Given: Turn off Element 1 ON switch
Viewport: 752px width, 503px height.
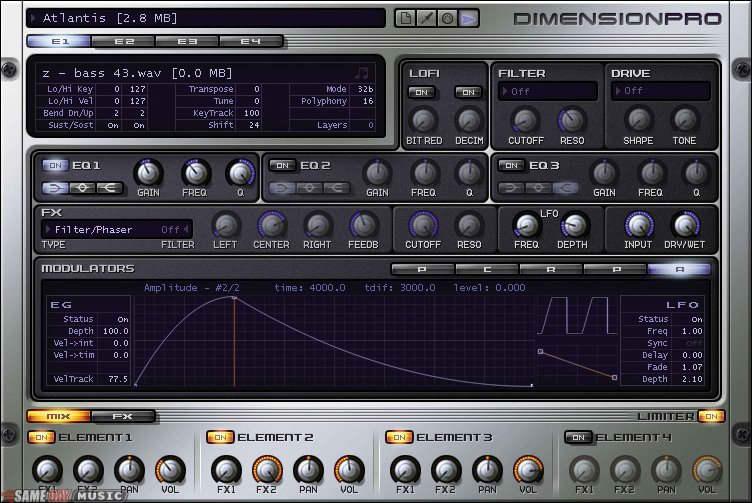Looking at the screenshot, I should 41,437.
